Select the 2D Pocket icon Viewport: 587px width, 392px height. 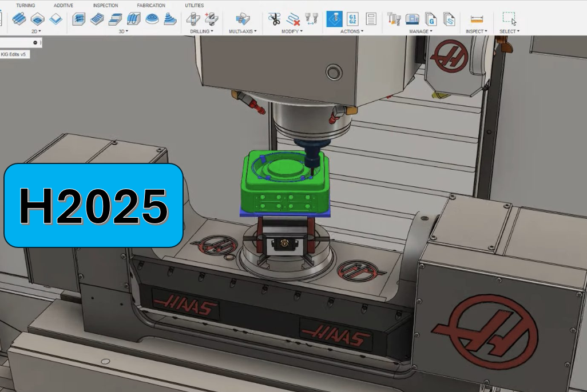[37, 19]
